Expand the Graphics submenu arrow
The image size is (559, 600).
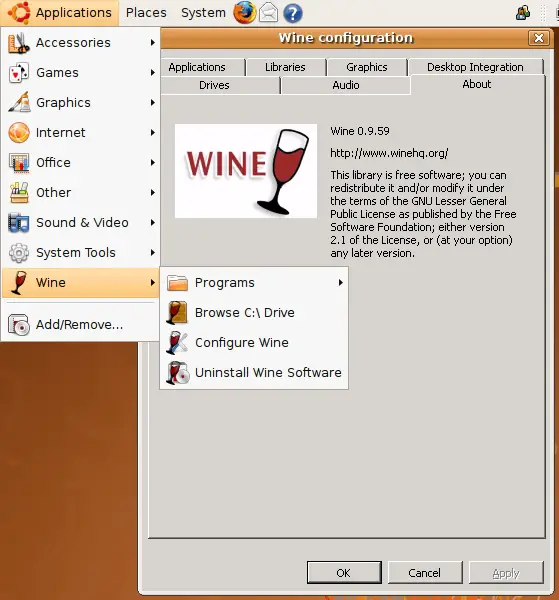click(153, 103)
